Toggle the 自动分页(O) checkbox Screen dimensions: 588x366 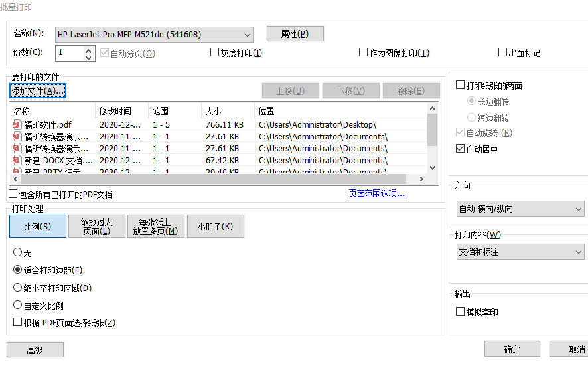[x=104, y=53]
